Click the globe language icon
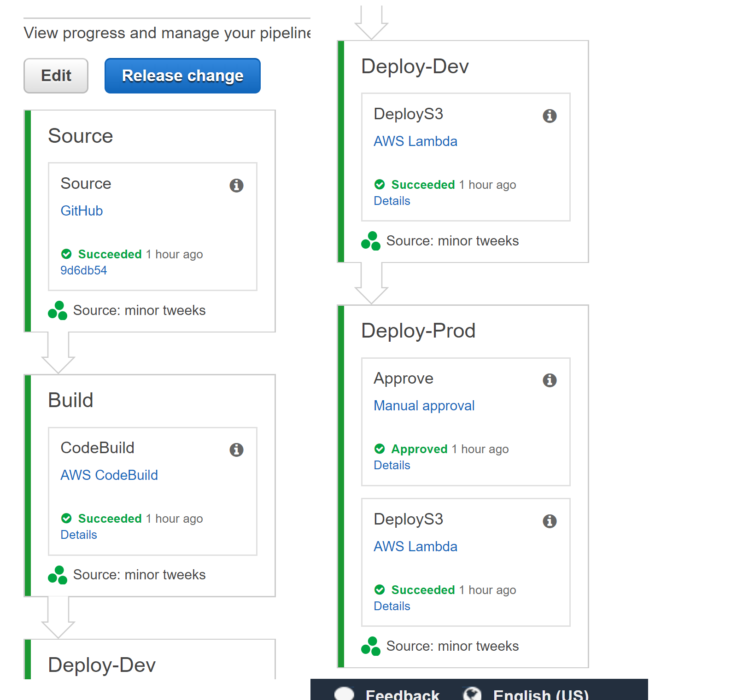The image size is (737, 700). point(472,694)
